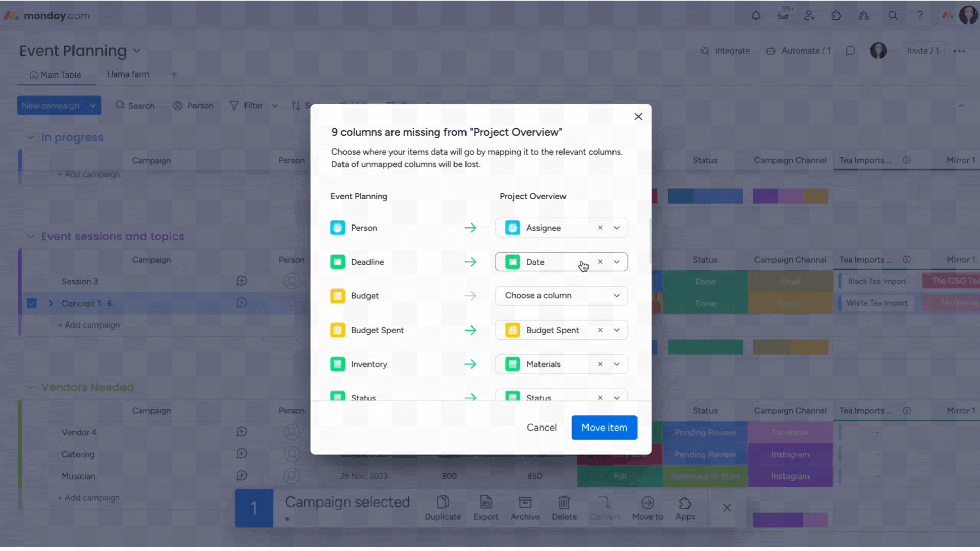This screenshot has height=551, width=980.
Task: Open Filter option in toolbar
Action: (247, 106)
